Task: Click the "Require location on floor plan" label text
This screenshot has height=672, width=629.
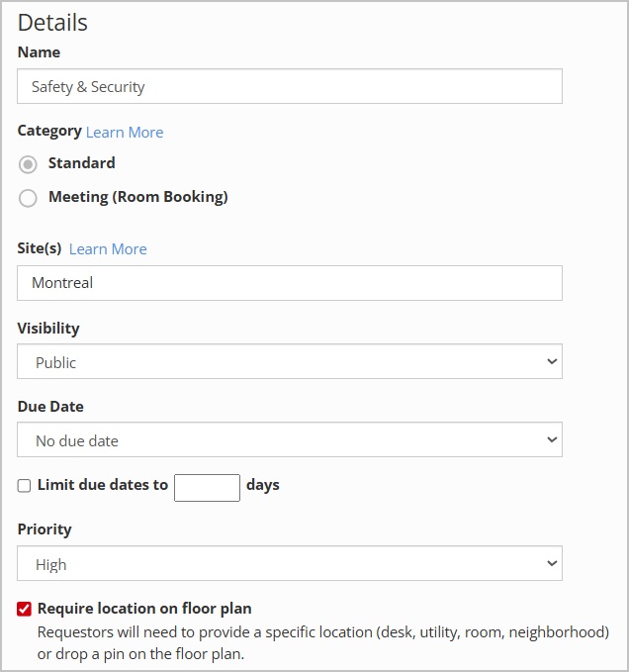Action: coord(144,609)
